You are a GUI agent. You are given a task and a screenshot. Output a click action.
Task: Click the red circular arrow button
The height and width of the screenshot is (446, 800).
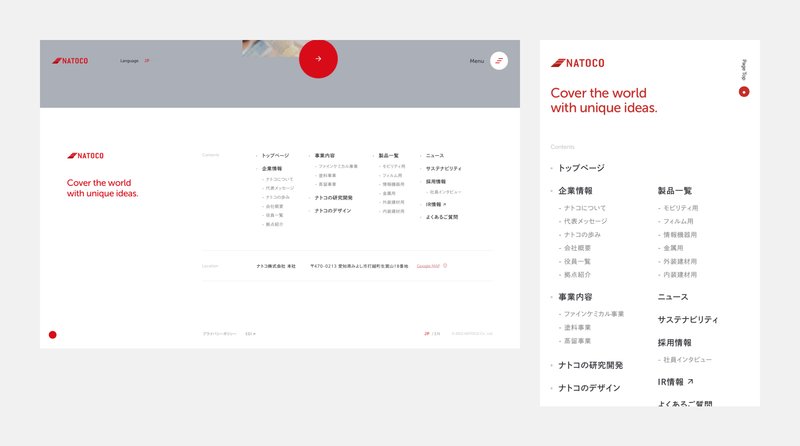click(x=318, y=59)
